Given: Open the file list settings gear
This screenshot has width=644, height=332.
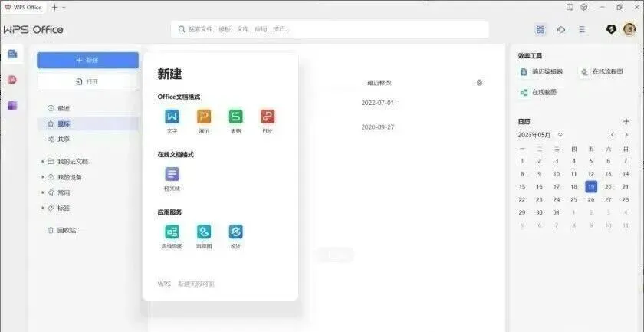Looking at the screenshot, I should tap(479, 83).
